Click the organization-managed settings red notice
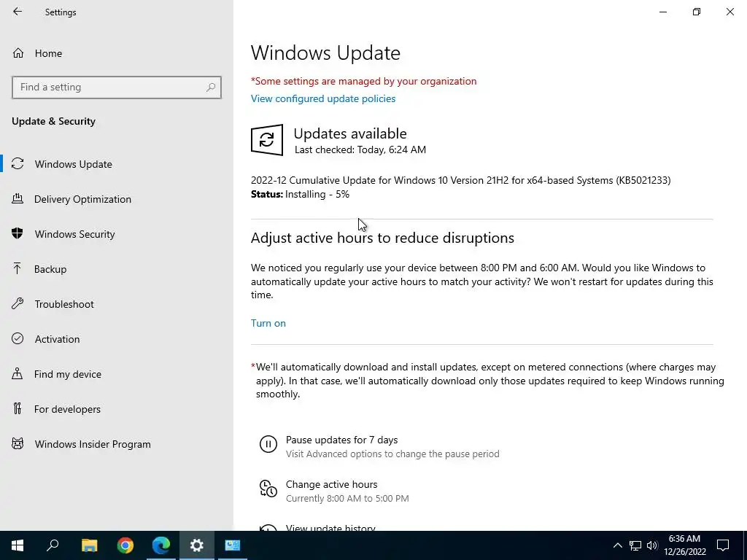Viewport: 747px width, 560px height. 364,82
